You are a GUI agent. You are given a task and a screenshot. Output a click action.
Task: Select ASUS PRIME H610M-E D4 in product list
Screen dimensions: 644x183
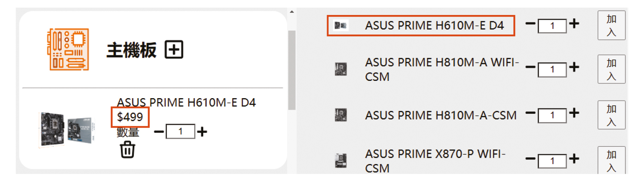tap(421, 26)
